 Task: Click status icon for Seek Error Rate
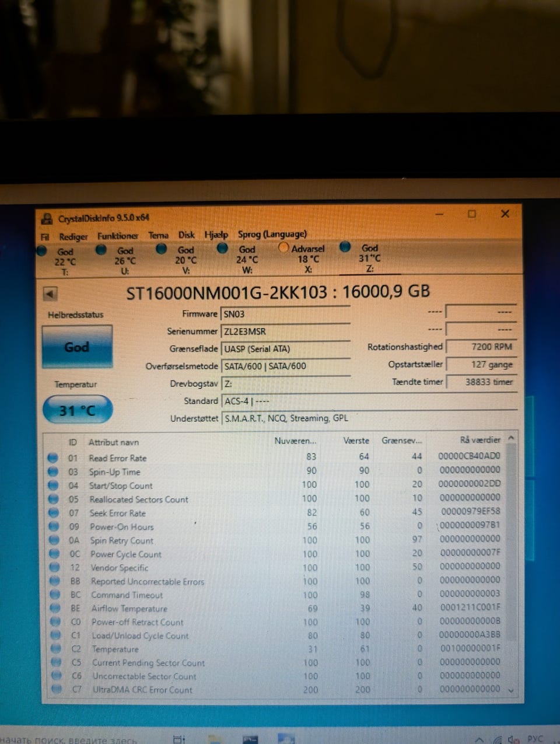54,513
